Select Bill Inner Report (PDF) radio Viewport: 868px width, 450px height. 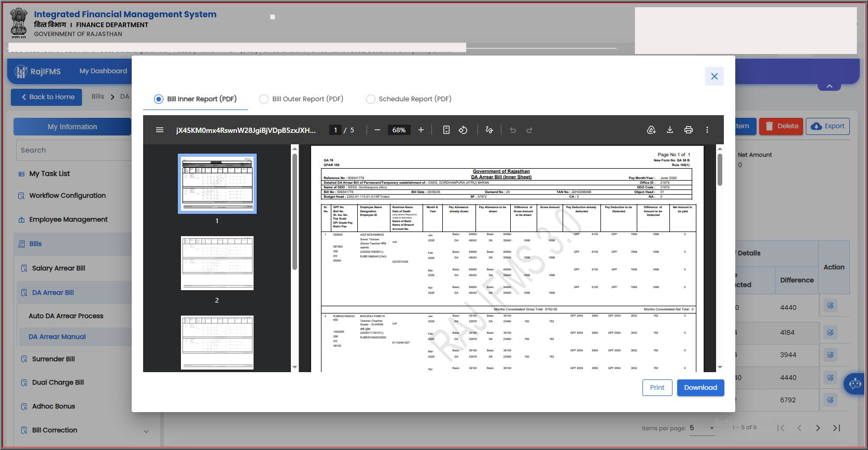pyautogui.click(x=159, y=99)
